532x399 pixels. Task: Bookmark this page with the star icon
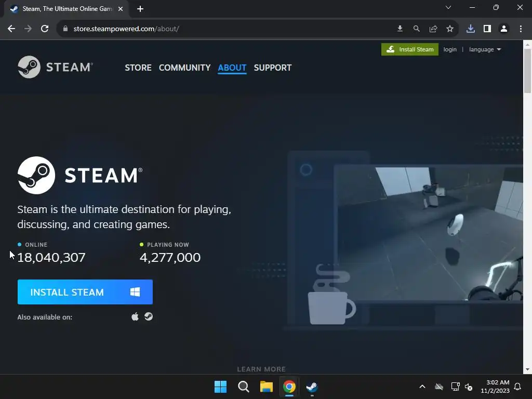[450, 29]
